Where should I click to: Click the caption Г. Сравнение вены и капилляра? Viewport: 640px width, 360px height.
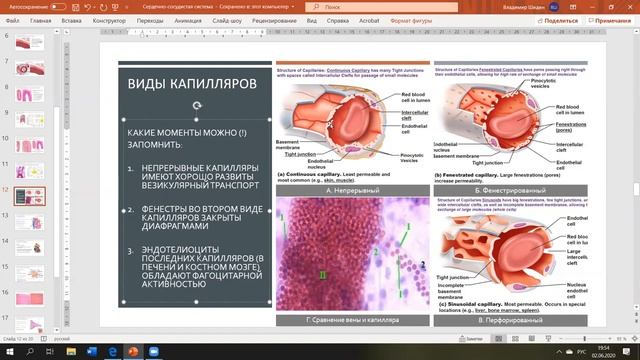click(353, 320)
